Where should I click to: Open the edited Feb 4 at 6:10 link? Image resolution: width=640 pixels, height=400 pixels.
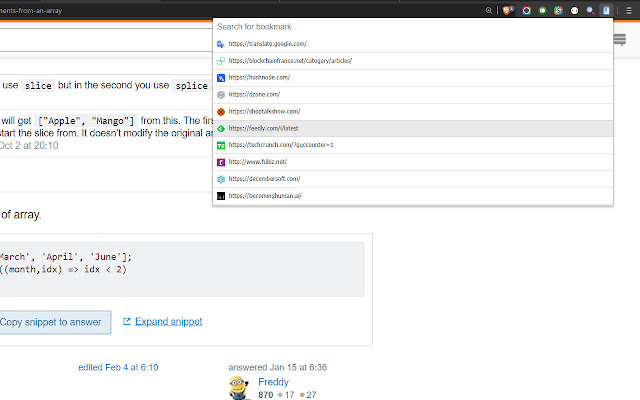point(118,367)
